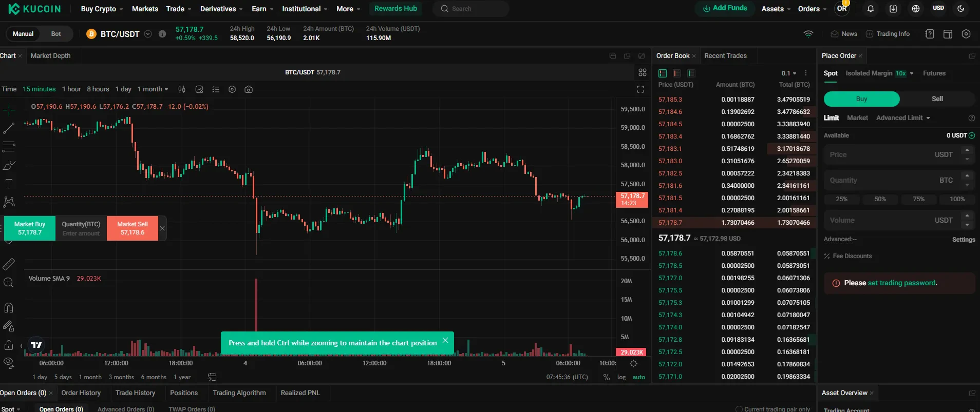Show both sides of the order book
This screenshot has height=412, width=980.
point(663,73)
